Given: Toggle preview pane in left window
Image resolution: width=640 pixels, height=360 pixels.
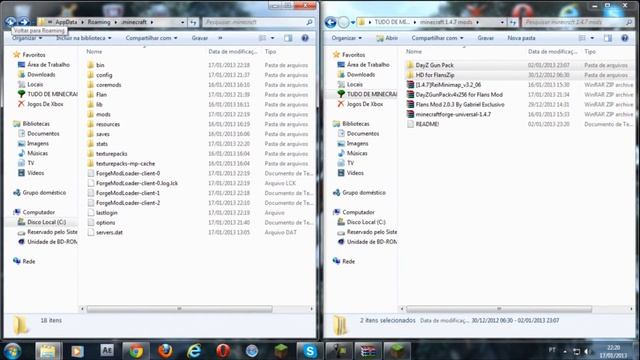Looking at the screenshot, I should pyautogui.click(x=288, y=38).
